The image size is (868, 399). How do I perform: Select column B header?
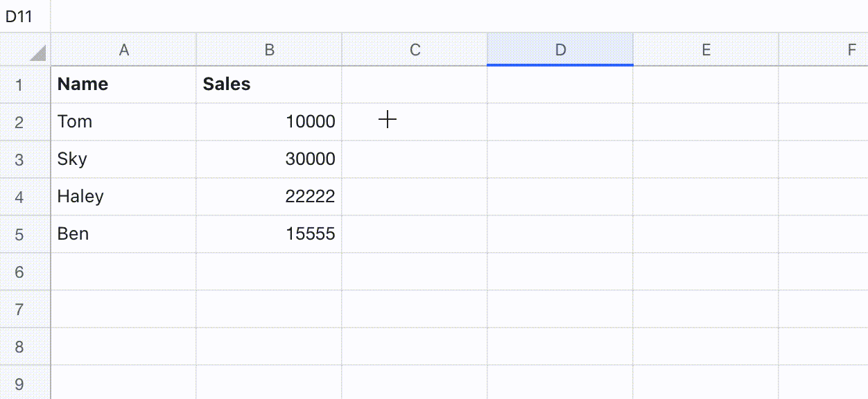269,50
